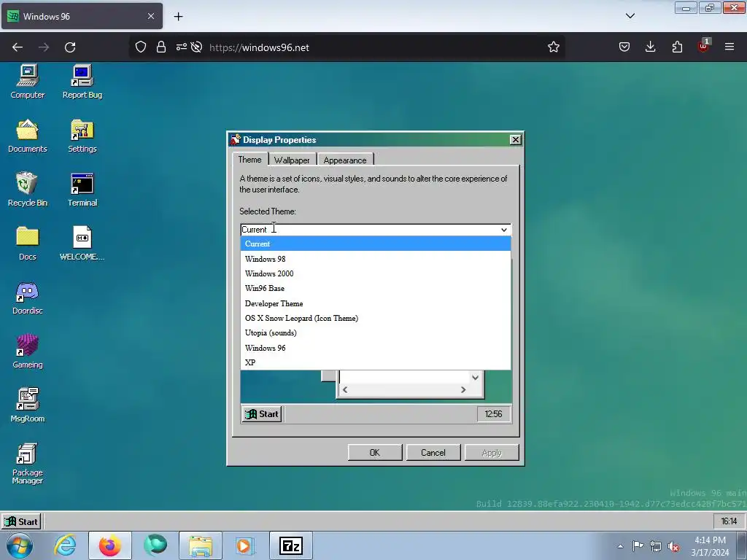Collapse the Selected Theme dropdown arrow
The width and height of the screenshot is (747, 560).
coord(503,230)
